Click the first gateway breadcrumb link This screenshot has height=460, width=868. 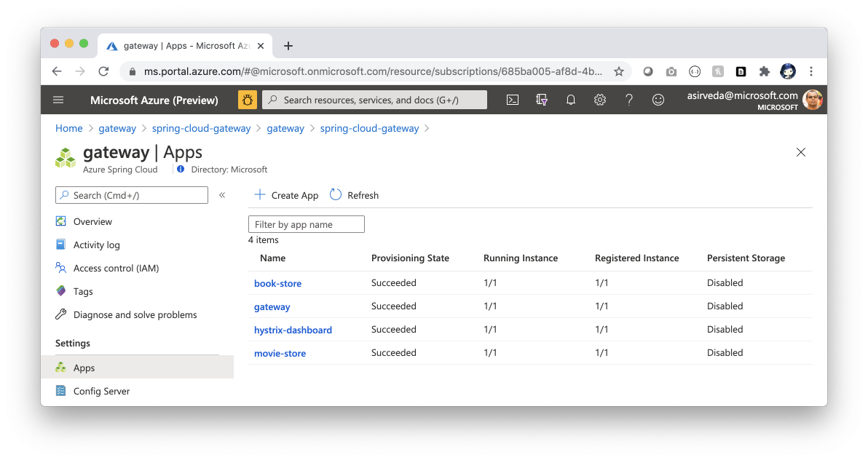(x=117, y=128)
